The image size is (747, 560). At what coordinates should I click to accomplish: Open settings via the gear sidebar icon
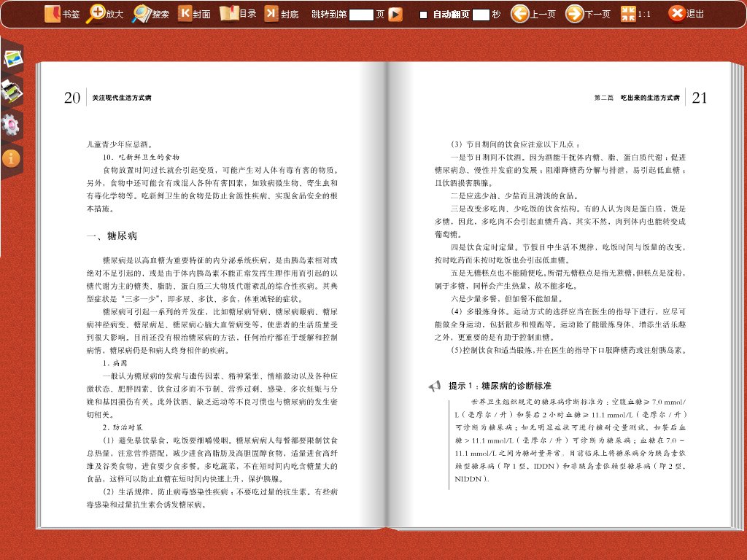pos(10,125)
